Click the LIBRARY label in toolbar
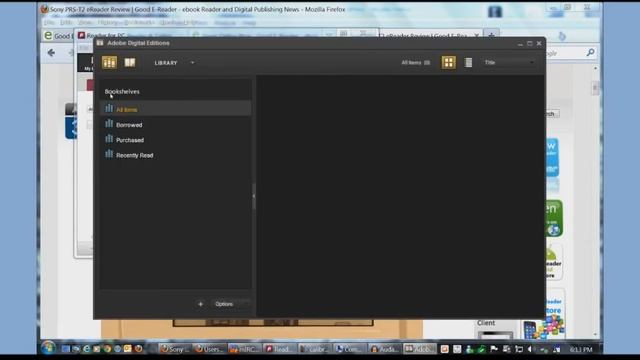The height and width of the screenshot is (360, 640). click(x=166, y=63)
